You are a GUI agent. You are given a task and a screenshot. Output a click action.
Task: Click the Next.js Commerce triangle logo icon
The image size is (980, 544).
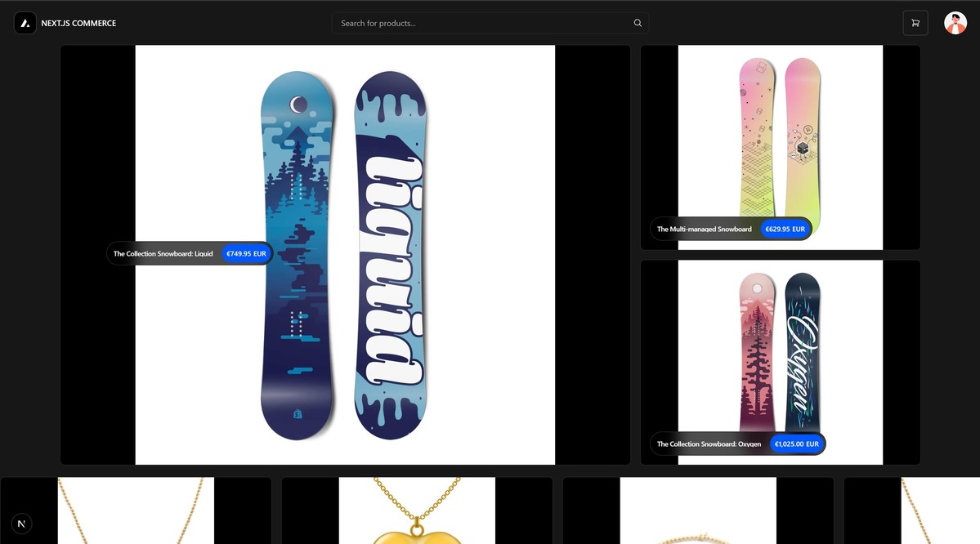coord(25,23)
